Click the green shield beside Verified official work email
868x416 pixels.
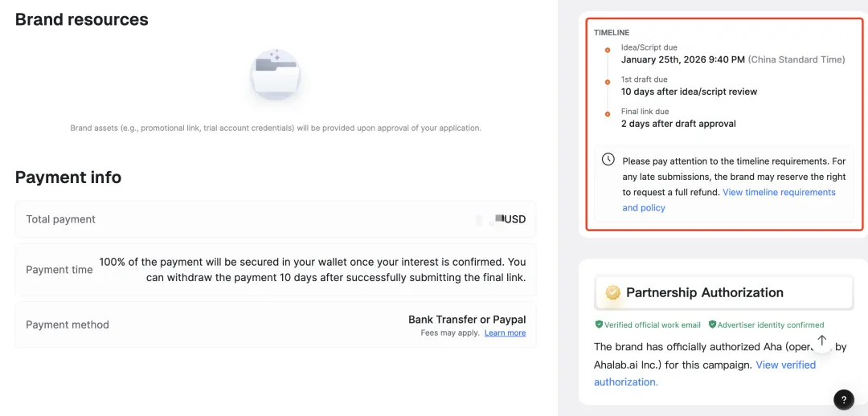click(599, 324)
